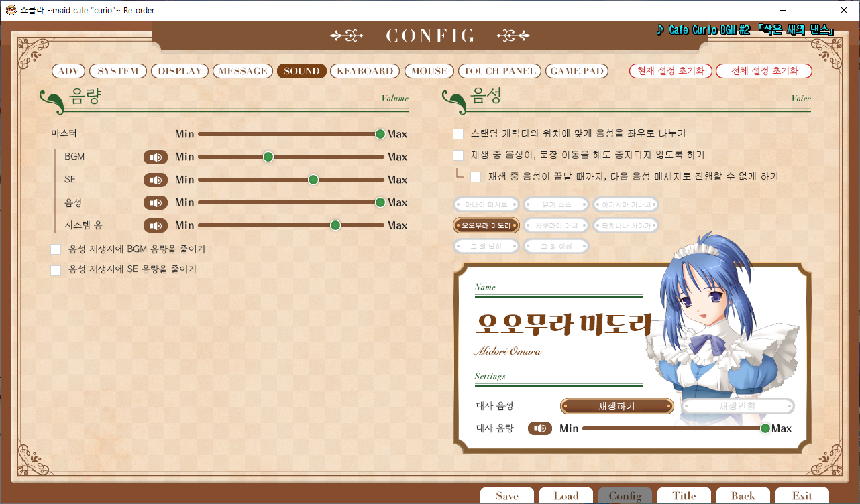Screen dimensions: 860x504
Task: Enable splitting voice by standing character position
Action: coord(458,134)
